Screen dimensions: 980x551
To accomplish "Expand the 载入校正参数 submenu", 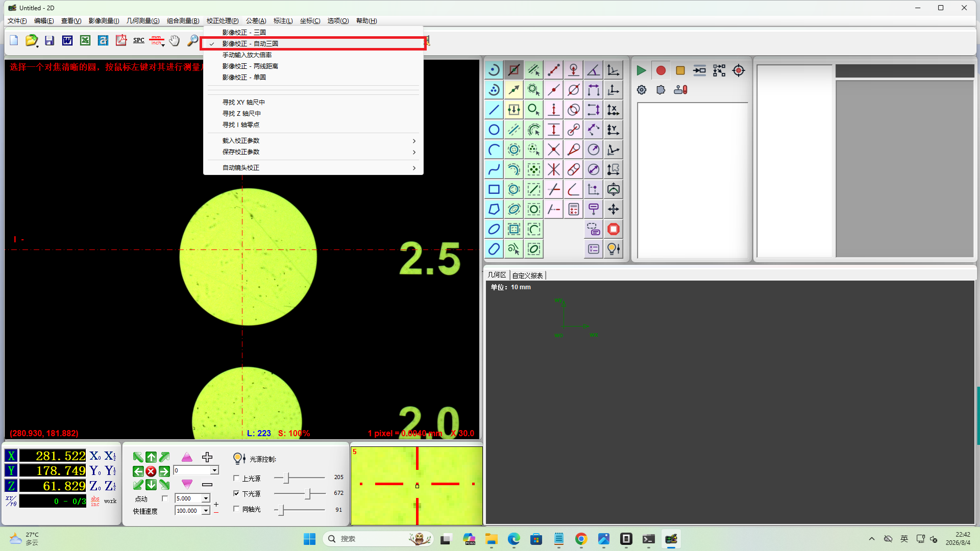I will tap(313, 141).
